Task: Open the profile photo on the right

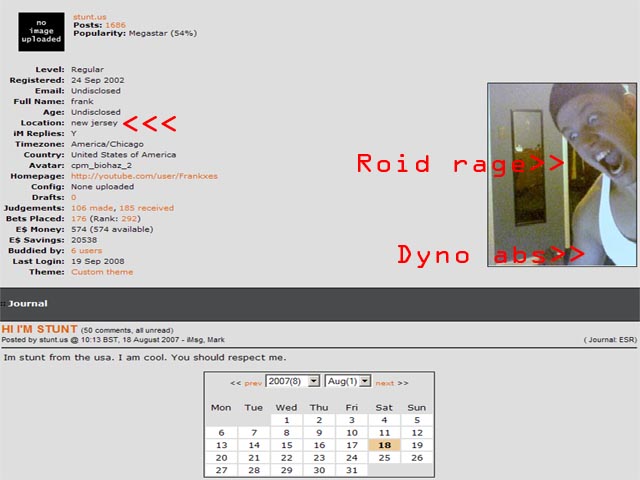Action: click(x=561, y=174)
